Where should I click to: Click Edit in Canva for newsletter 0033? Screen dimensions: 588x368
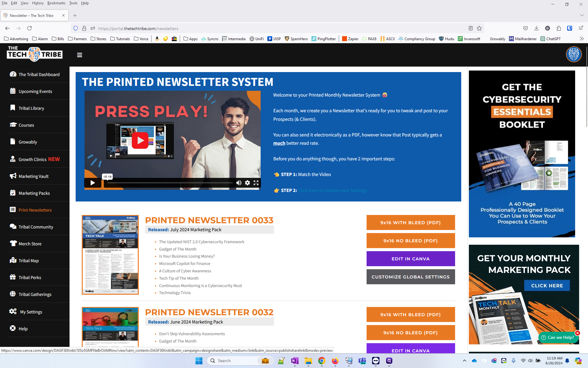(411, 259)
